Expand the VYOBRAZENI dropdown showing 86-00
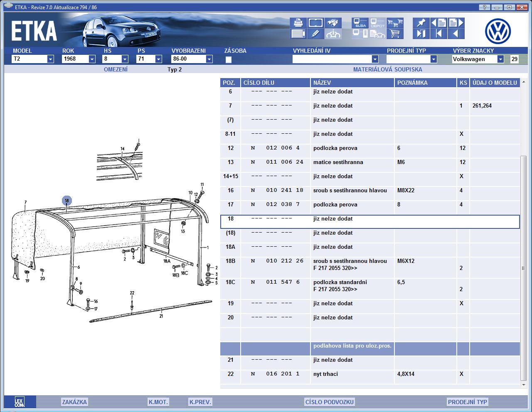532x412 pixels. tap(209, 59)
